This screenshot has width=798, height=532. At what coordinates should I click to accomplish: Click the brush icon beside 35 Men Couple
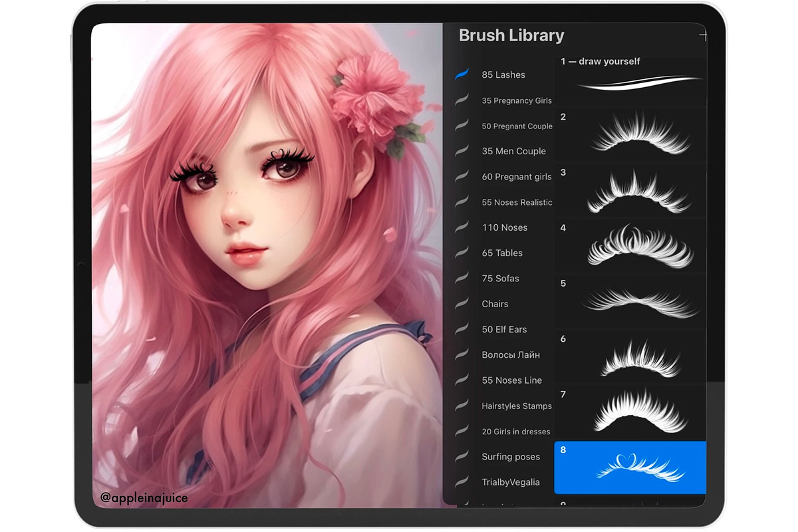[462, 151]
